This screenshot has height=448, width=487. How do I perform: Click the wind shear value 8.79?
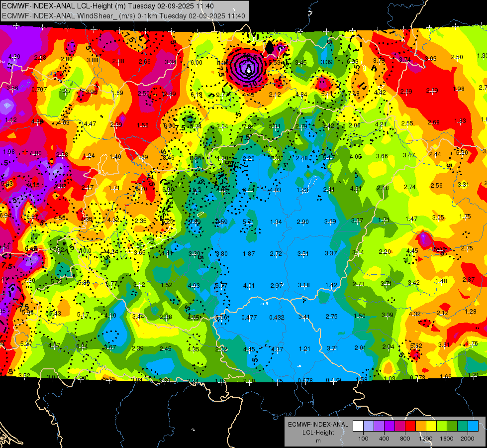tap(379, 60)
